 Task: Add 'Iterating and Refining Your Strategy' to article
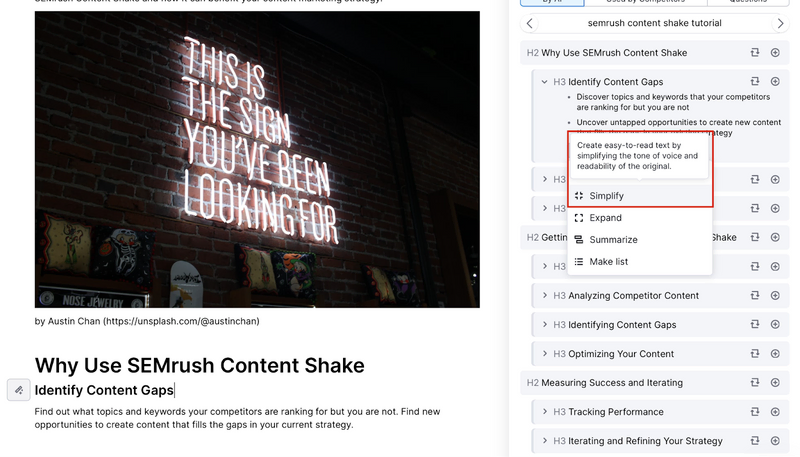775,441
